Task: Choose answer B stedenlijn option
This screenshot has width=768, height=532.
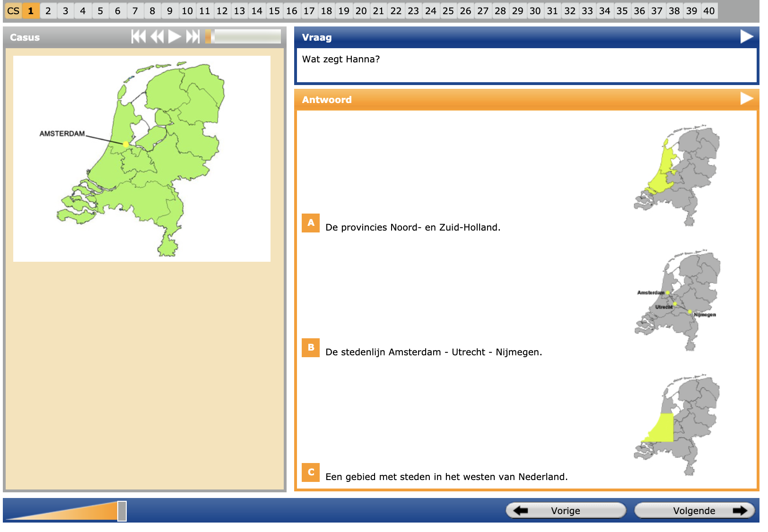Action: [x=311, y=348]
